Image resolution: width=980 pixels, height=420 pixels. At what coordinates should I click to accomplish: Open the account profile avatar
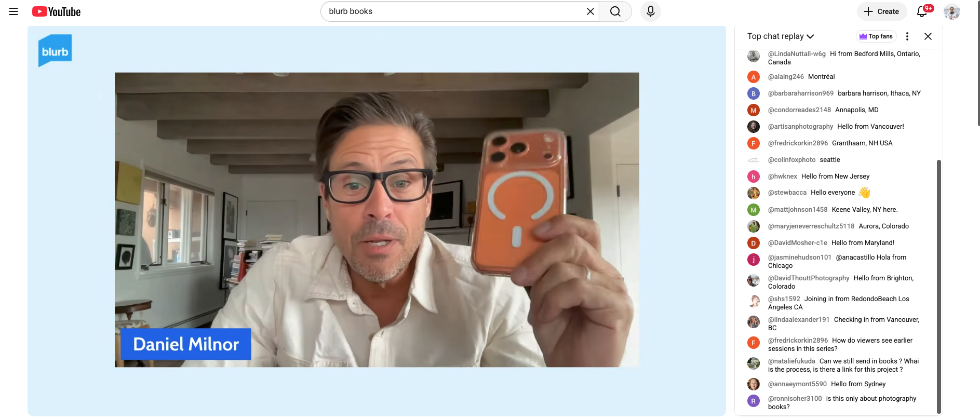951,11
